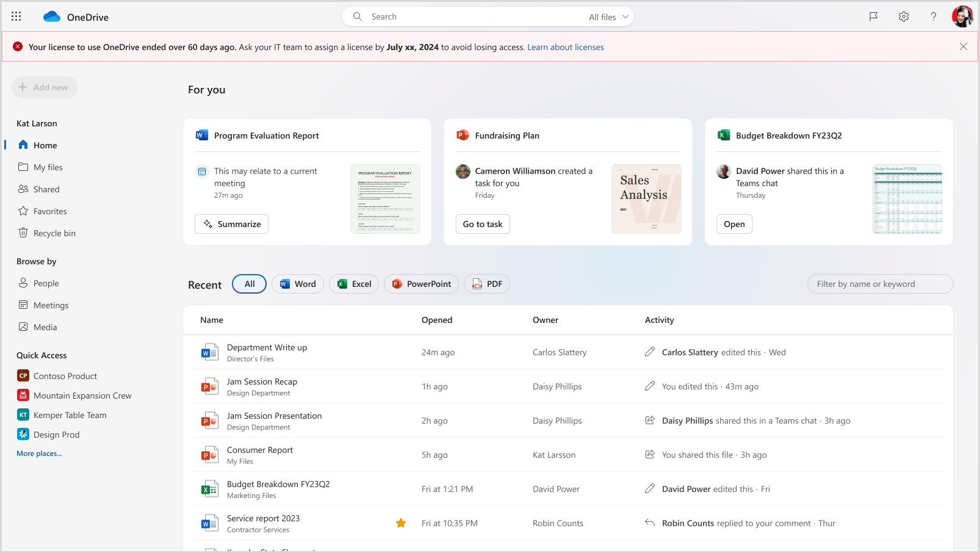980x553 pixels.
Task: Open the Recycle bin
Action: pyautogui.click(x=54, y=233)
